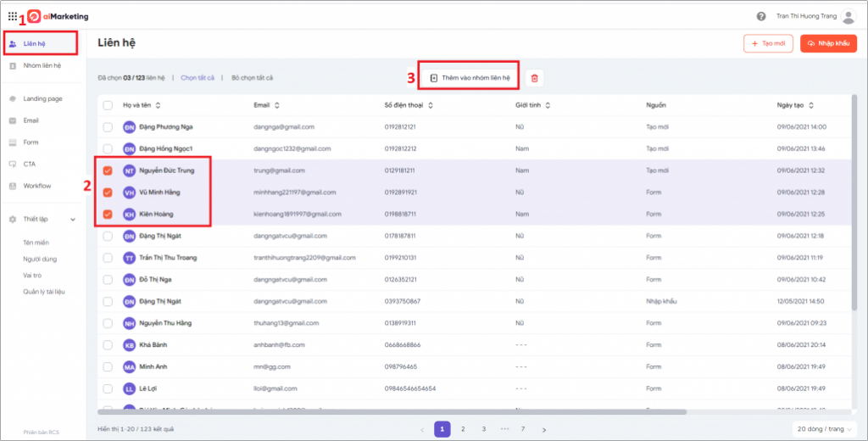Click the aiMarketing logo
Viewport: 868px width, 441px height.
coord(58,17)
